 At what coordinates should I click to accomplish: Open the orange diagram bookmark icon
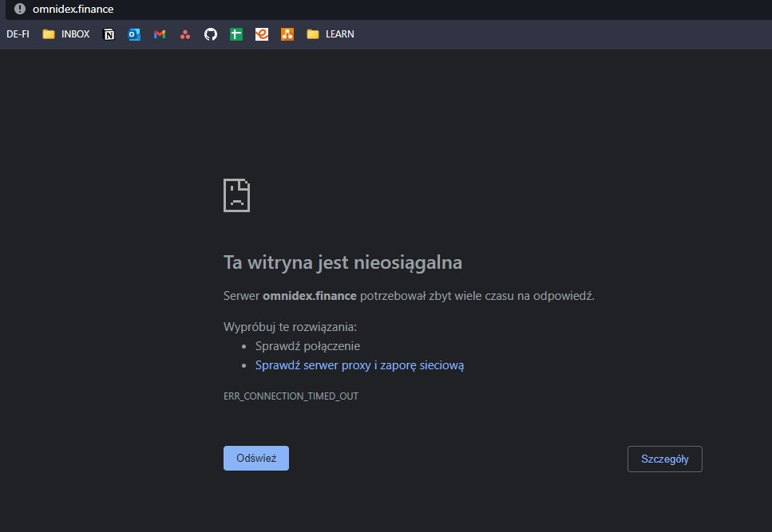pos(287,34)
